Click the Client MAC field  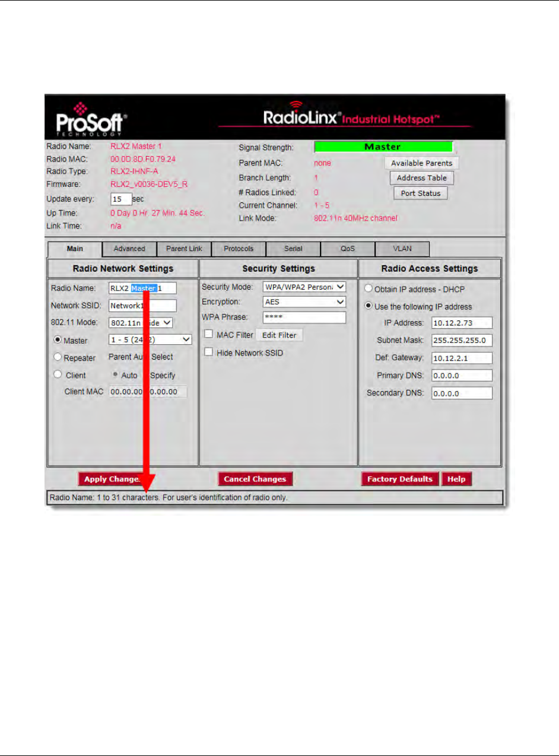pos(148,391)
